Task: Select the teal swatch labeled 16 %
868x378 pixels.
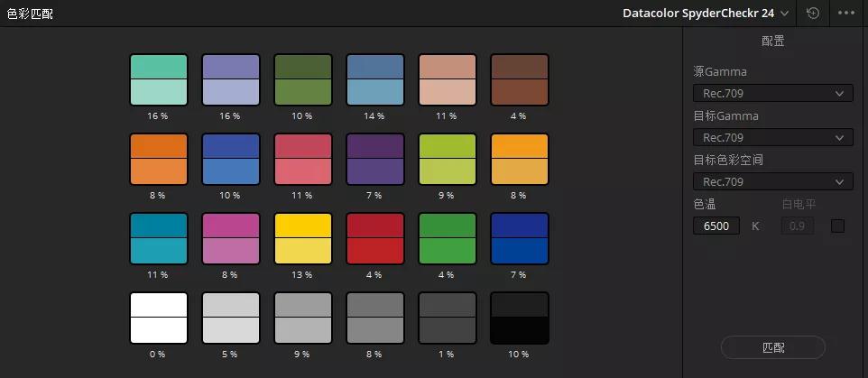Action: 159,79
